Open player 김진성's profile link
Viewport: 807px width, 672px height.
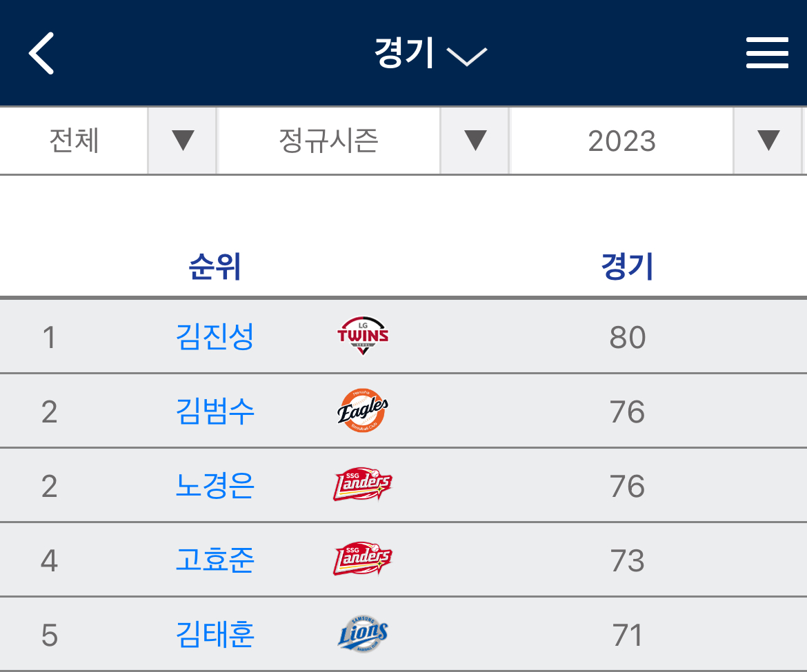tap(215, 336)
